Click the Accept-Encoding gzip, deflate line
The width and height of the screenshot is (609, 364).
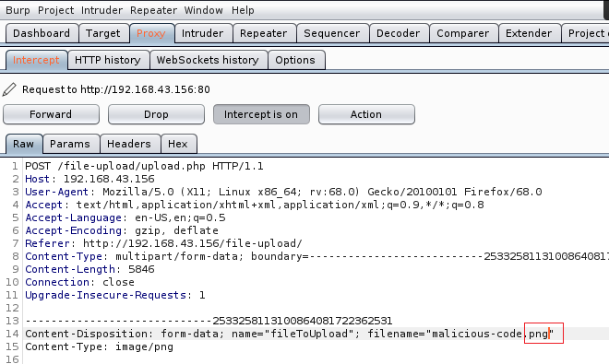(x=122, y=230)
